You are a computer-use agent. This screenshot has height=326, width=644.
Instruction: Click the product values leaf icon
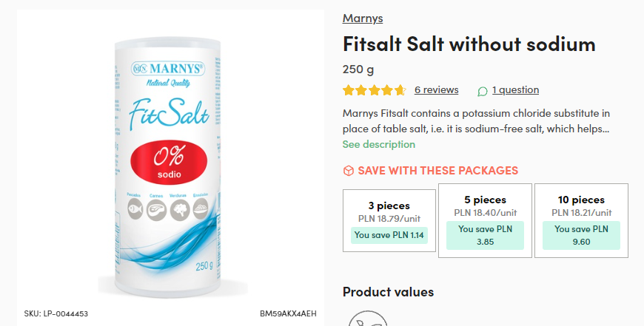[x=368, y=319]
